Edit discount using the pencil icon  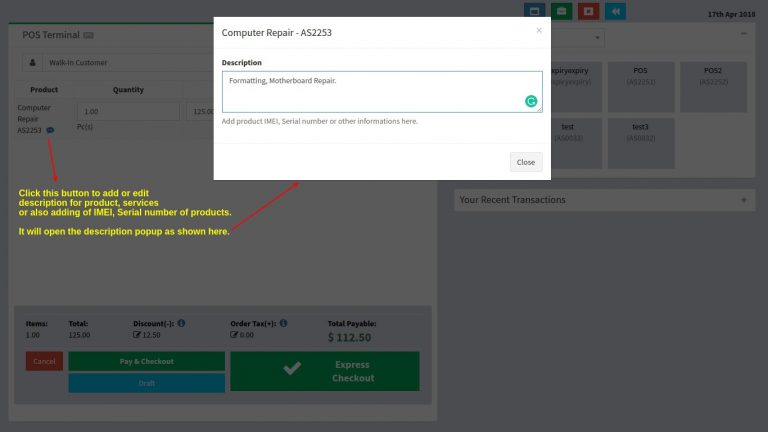click(x=137, y=335)
